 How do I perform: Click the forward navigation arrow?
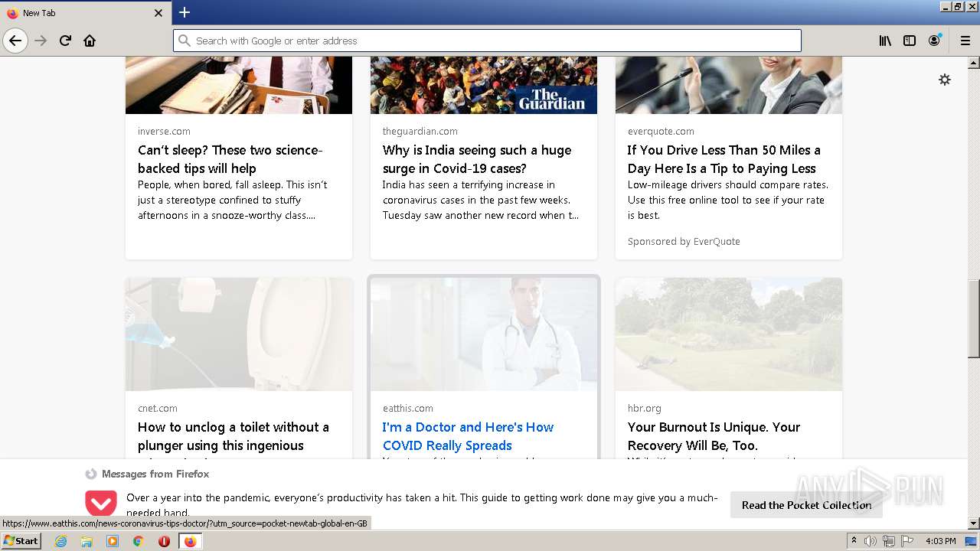pos(41,41)
